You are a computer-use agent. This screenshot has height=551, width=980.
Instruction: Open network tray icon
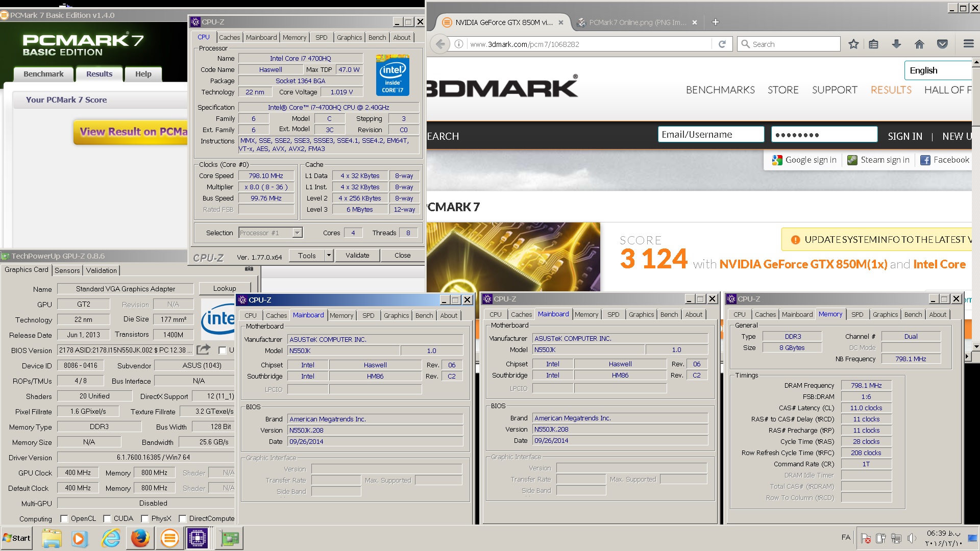coord(896,538)
